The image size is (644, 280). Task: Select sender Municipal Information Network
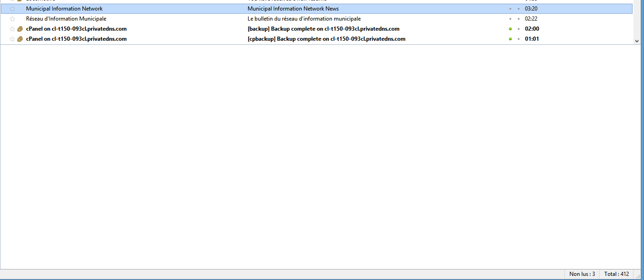click(x=64, y=9)
